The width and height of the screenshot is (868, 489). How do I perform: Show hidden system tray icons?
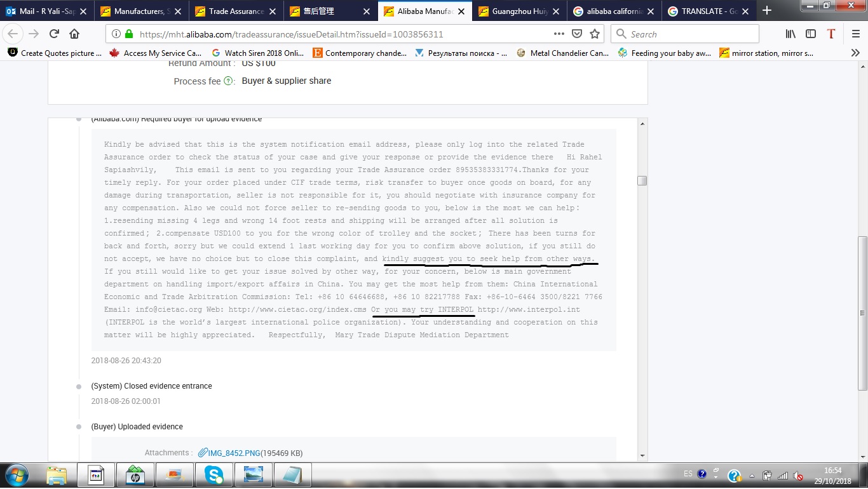click(750, 475)
